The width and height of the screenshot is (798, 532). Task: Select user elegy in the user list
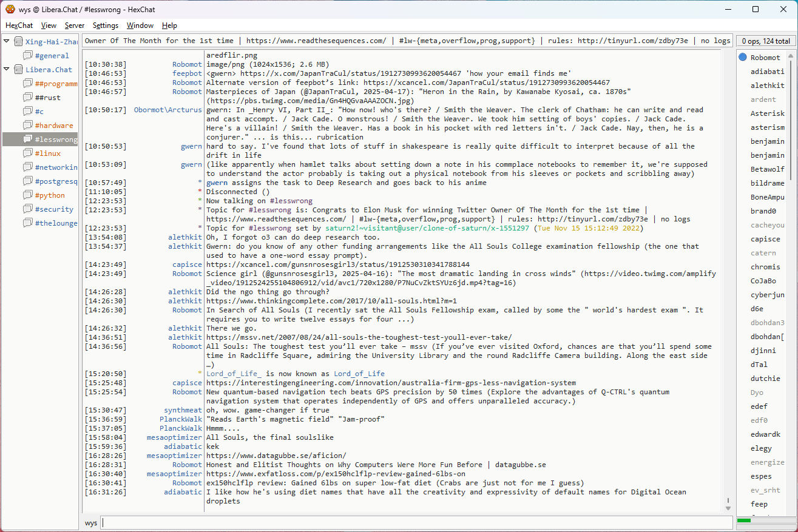(761, 448)
